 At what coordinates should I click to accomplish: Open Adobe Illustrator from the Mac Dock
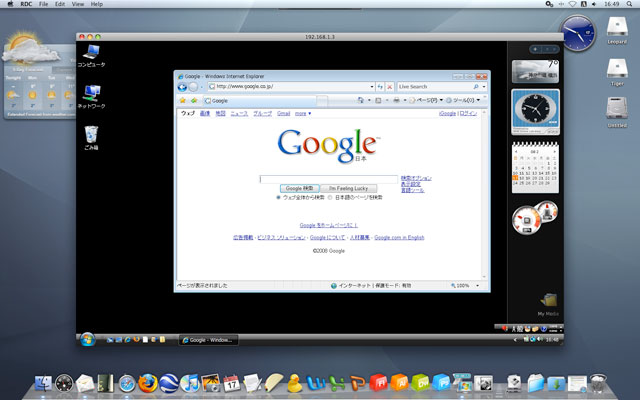[399, 383]
